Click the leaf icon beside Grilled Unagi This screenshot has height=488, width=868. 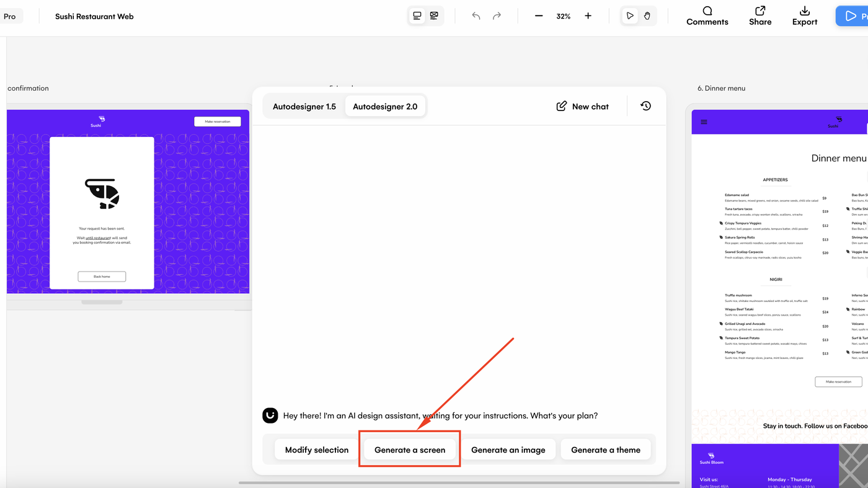click(x=721, y=324)
